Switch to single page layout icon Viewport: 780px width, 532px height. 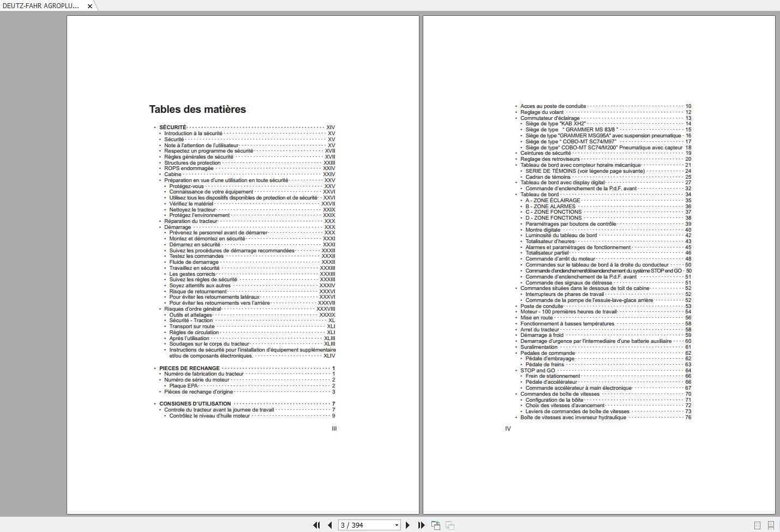pos(757,525)
